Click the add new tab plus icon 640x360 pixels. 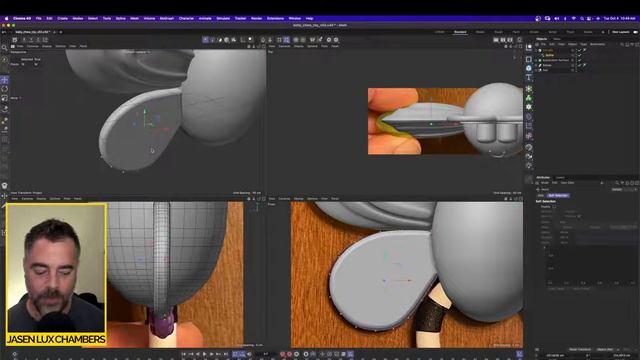pos(61,32)
